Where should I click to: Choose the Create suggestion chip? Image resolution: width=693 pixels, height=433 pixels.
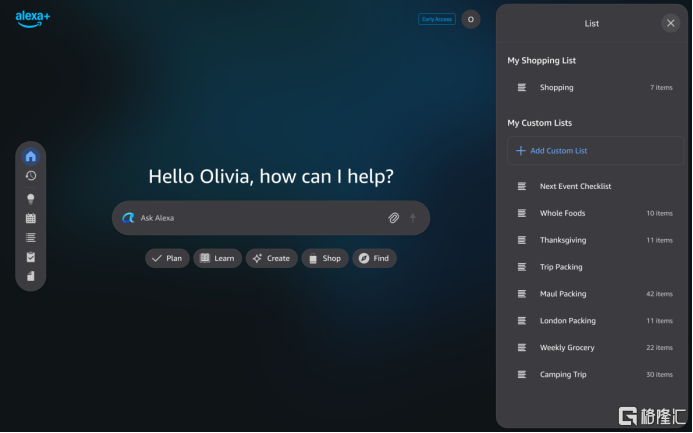tap(271, 258)
